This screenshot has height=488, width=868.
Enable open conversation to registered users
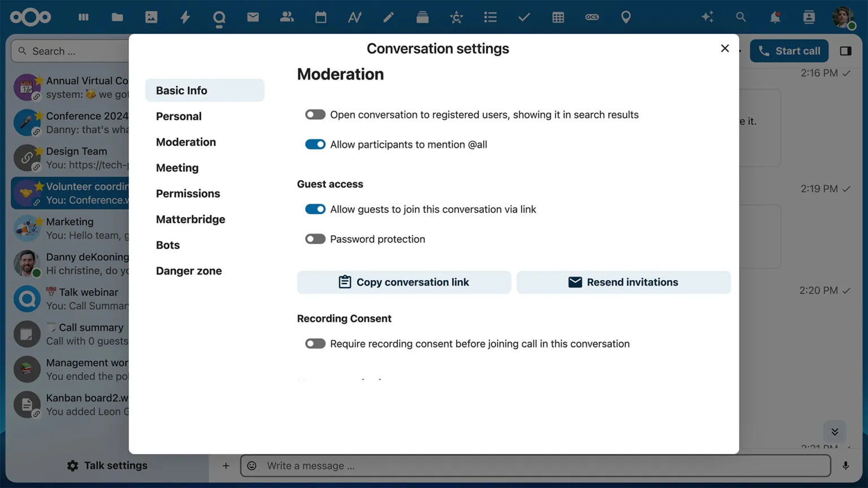[315, 114]
